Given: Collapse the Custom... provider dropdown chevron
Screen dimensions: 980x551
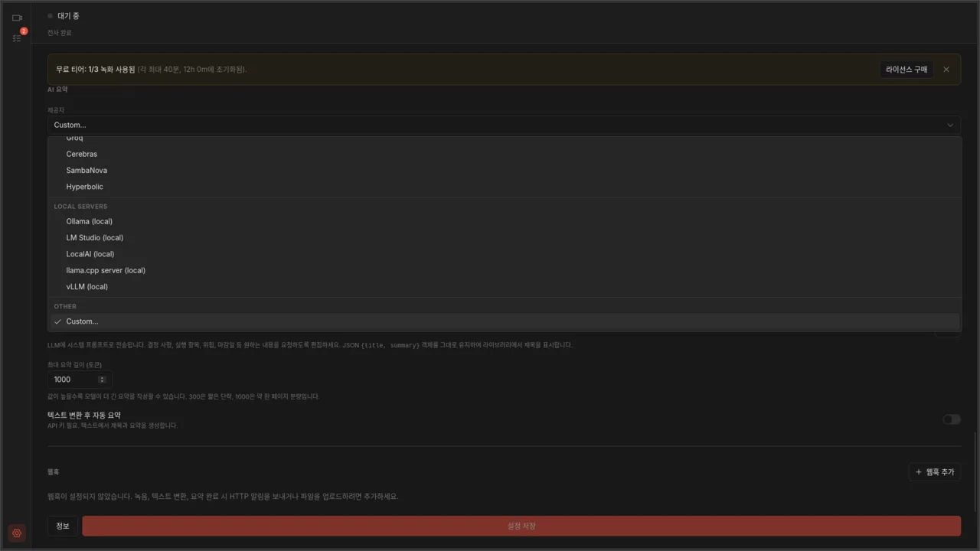Looking at the screenshot, I should coord(950,125).
